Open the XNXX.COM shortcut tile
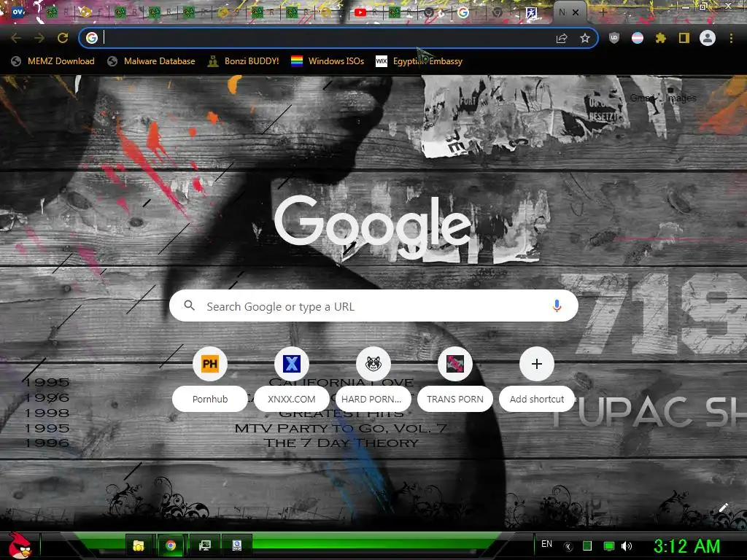 (x=292, y=379)
